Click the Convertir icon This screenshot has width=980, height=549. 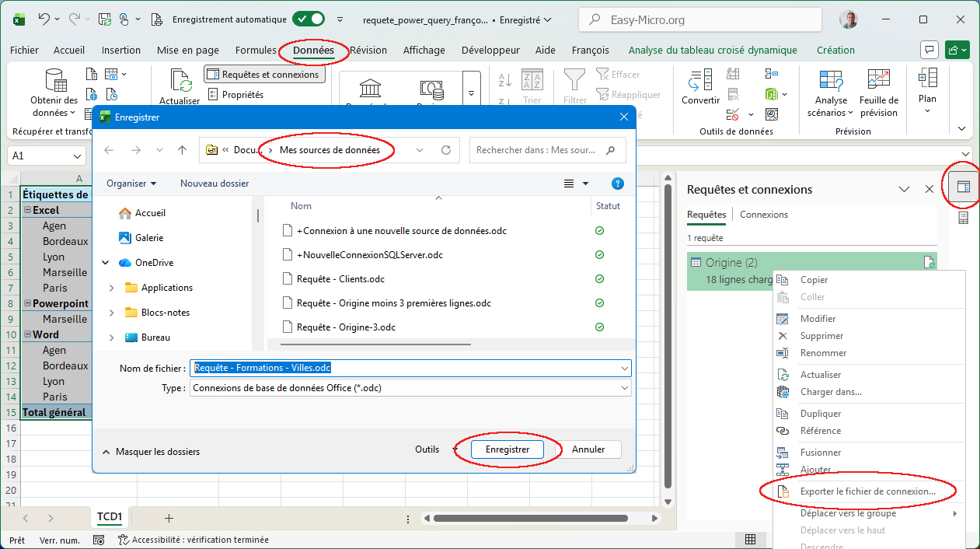pos(700,80)
